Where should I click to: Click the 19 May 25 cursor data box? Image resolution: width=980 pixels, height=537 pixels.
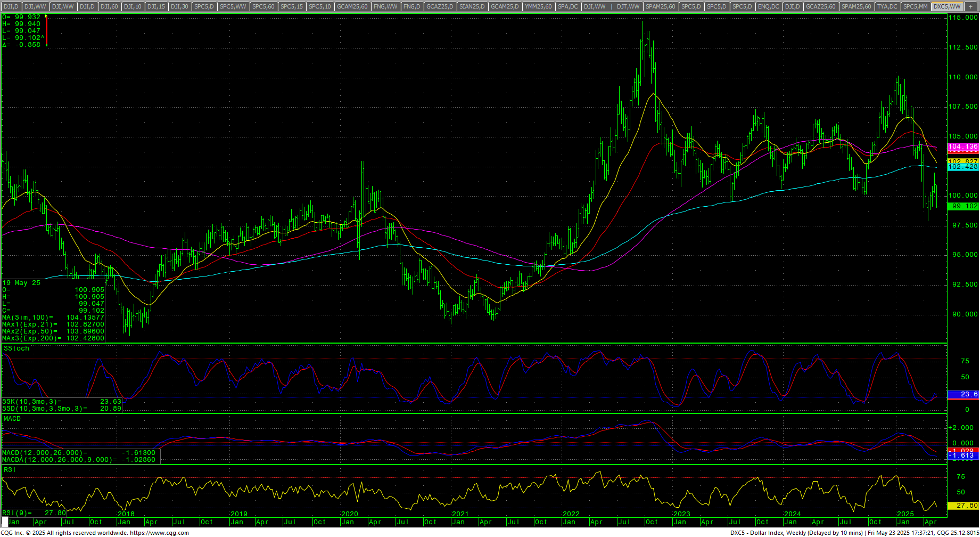tap(53, 310)
